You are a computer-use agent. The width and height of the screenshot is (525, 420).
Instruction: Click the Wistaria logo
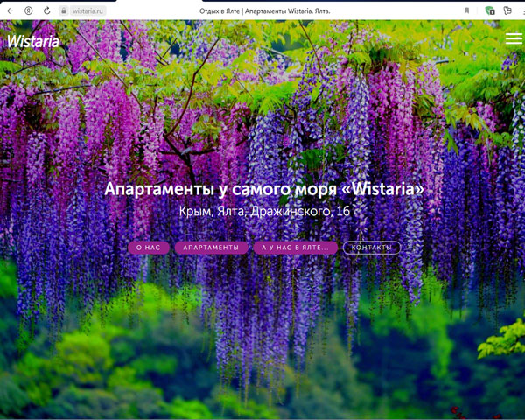pyautogui.click(x=33, y=41)
